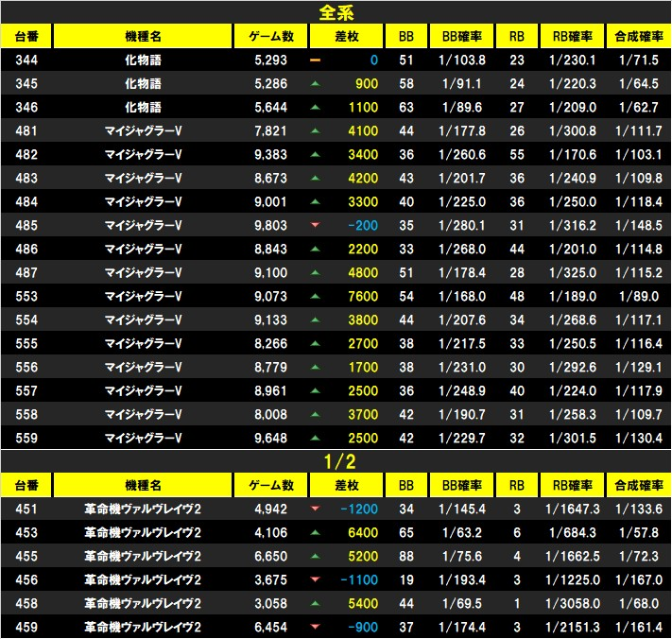672x639 pixels.
Task: Click the 差枚 header in the 1/2 table
Action: point(346,485)
